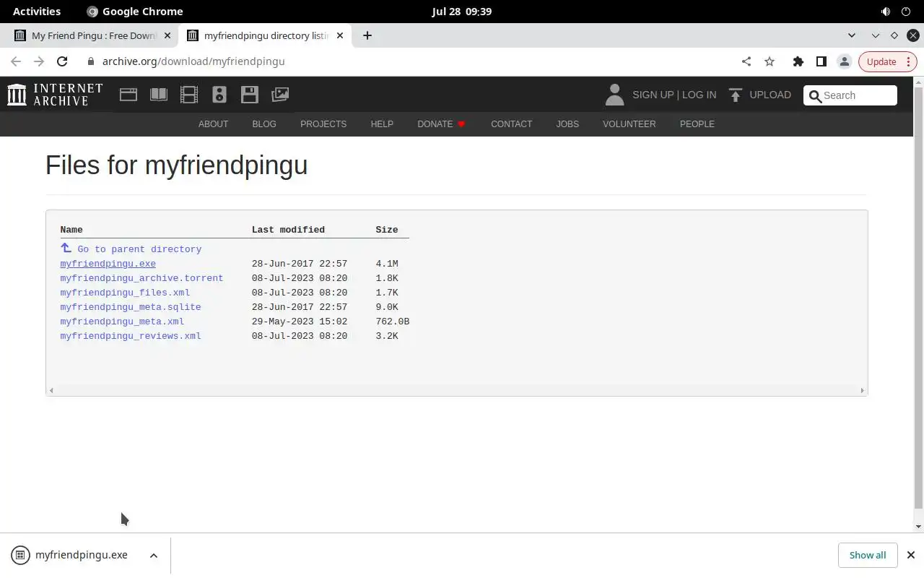Open a new tab with the plus button

point(367,35)
